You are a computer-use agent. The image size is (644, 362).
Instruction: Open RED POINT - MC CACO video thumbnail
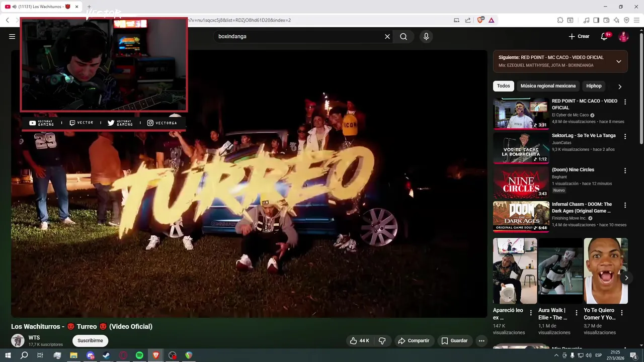pyautogui.click(x=521, y=114)
